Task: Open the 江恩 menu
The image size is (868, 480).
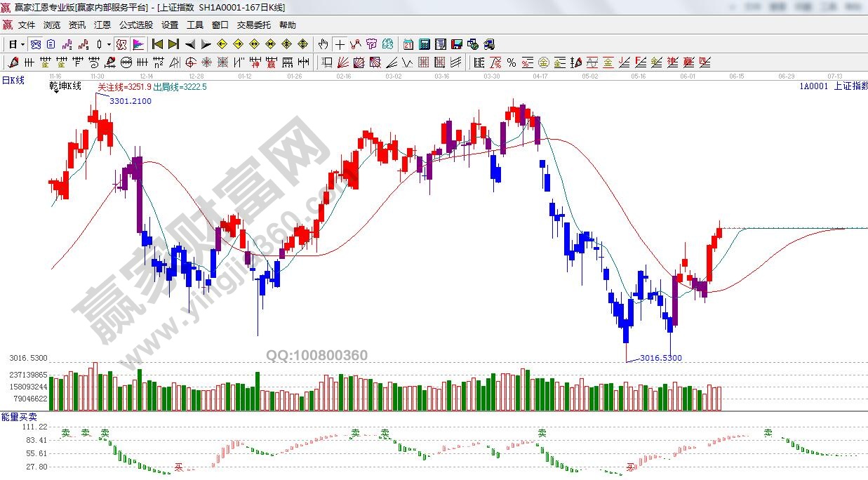Action: (x=102, y=25)
